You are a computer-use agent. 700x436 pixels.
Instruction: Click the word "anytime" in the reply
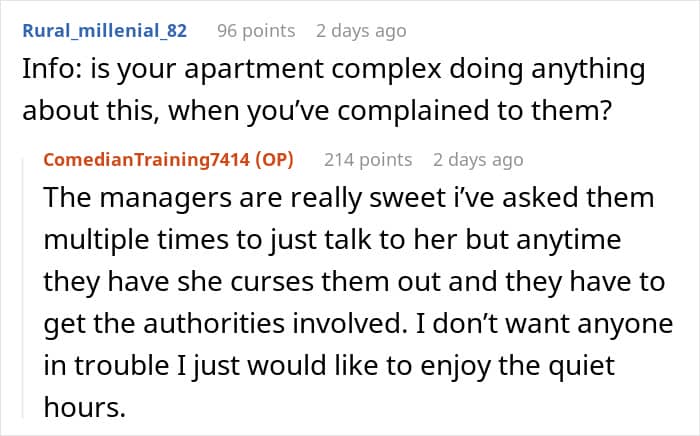pos(580,240)
